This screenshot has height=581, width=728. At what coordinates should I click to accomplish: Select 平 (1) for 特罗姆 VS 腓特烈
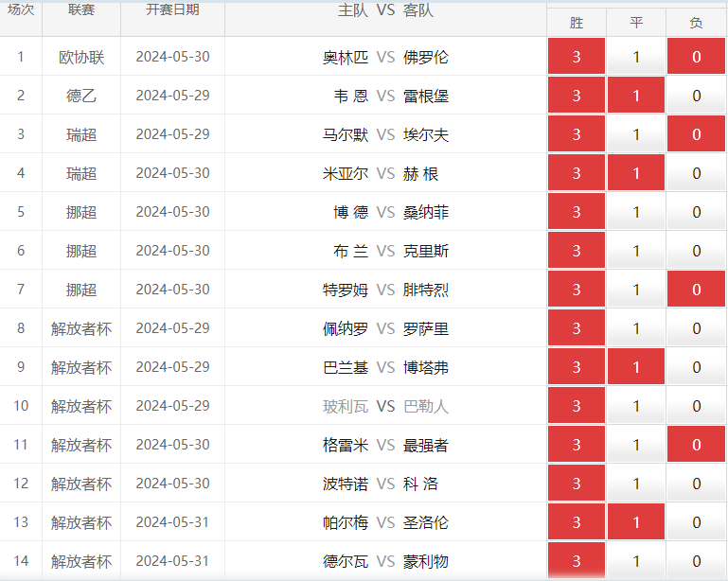[636, 290]
